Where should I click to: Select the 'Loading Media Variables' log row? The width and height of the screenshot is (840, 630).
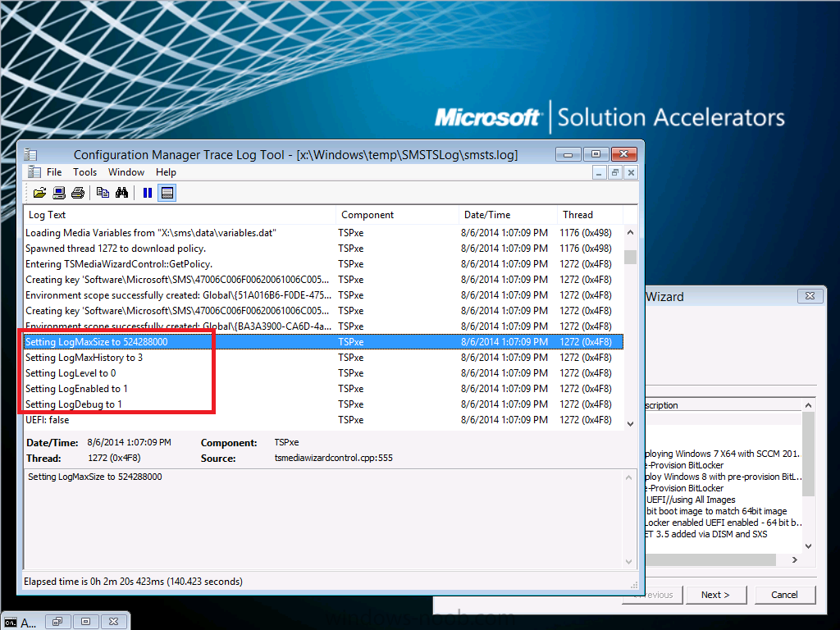pyautogui.click(x=323, y=233)
